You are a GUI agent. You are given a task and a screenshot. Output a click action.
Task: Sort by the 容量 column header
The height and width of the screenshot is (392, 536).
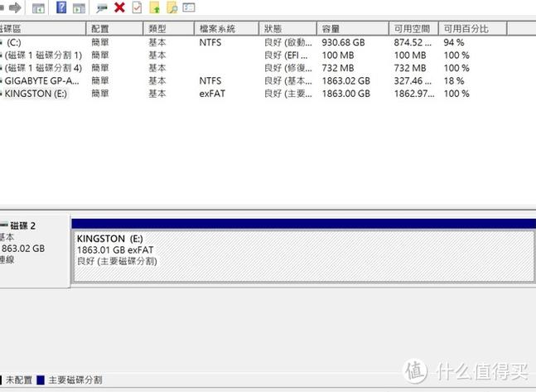click(353, 29)
